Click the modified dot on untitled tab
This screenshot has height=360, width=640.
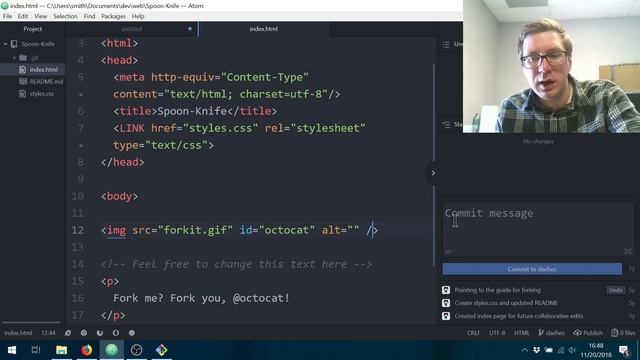point(190,29)
